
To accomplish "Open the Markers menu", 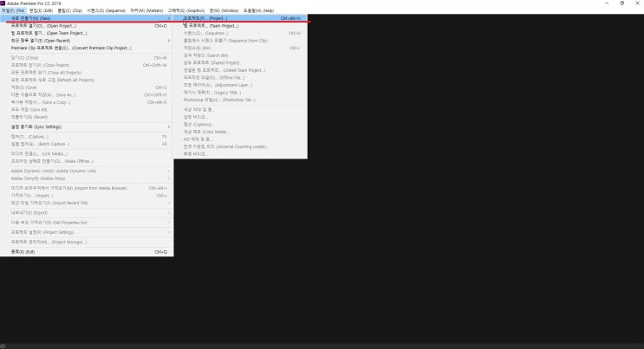I will tap(146, 10).
